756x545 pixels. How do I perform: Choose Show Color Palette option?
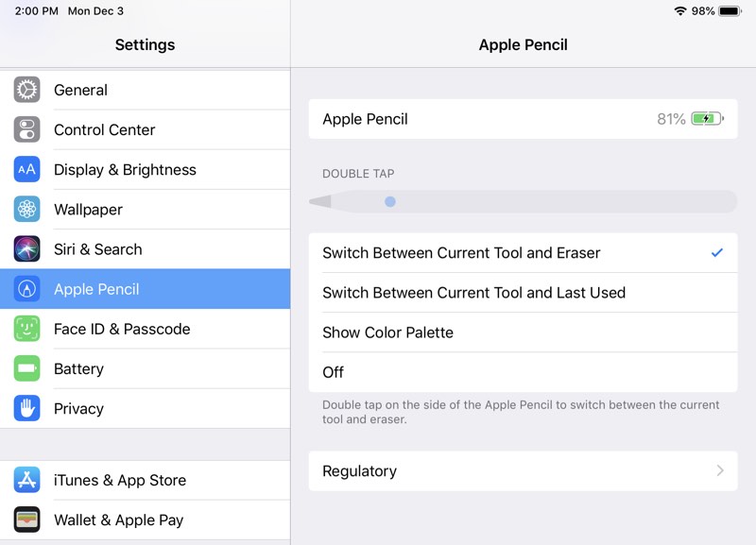coord(387,332)
